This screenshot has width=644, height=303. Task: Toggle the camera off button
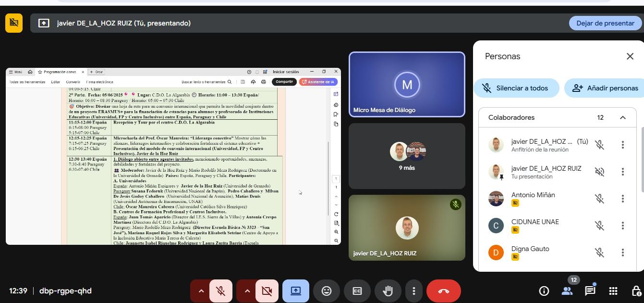click(x=267, y=291)
